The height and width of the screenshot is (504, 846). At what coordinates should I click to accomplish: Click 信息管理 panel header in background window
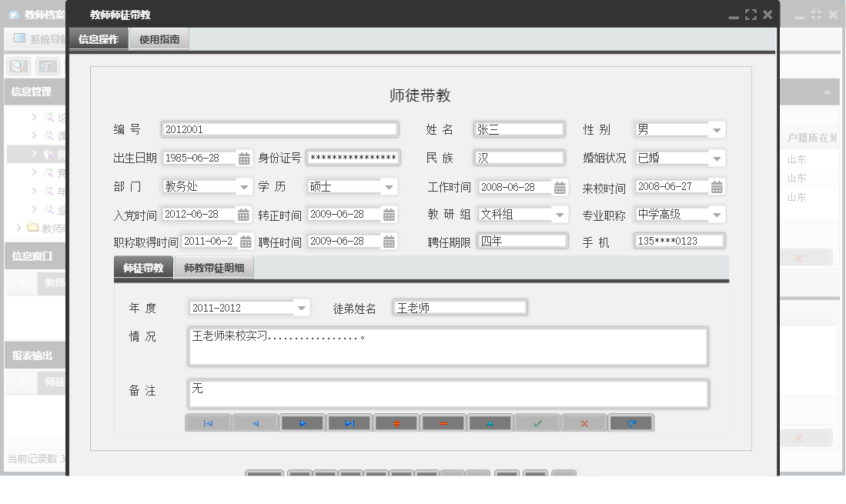point(35,92)
